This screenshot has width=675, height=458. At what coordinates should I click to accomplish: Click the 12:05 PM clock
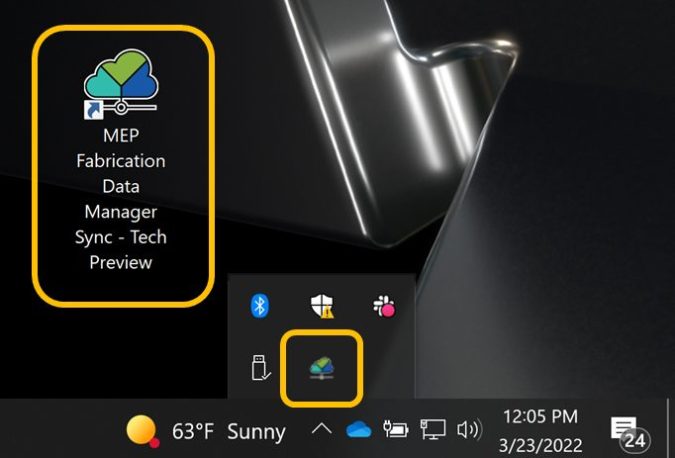tap(540, 417)
